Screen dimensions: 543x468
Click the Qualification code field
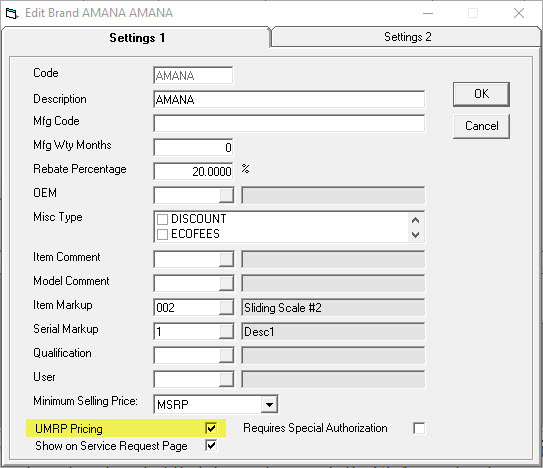pos(186,355)
